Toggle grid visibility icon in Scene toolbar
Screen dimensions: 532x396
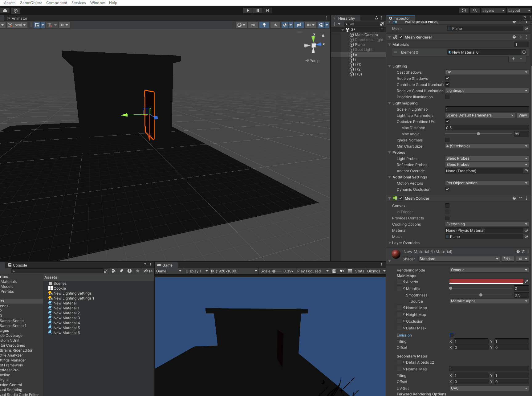(37, 25)
